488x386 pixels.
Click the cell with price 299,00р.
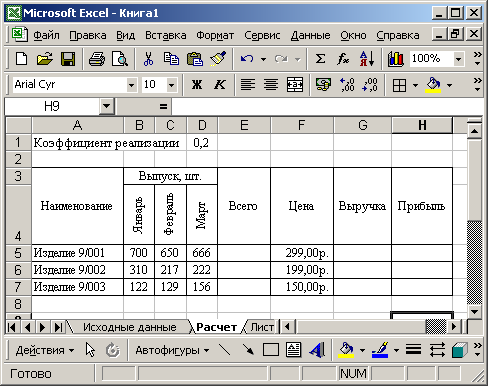[x=302, y=253]
